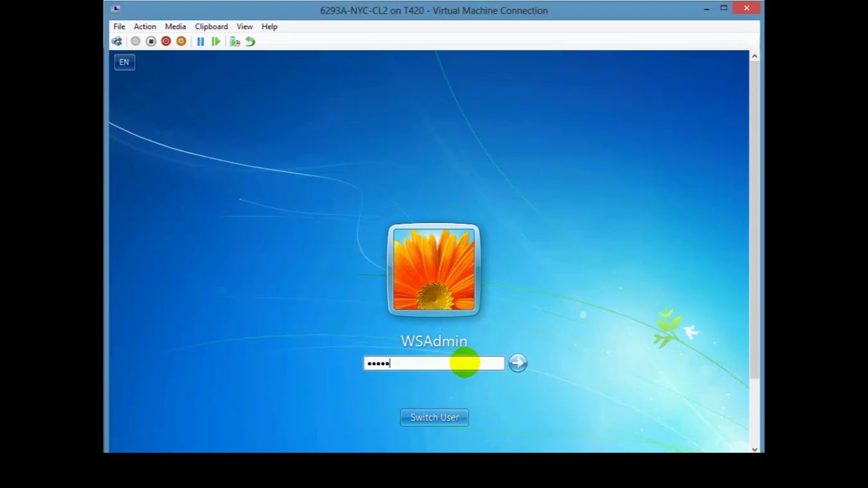This screenshot has width=868, height=488.
Task: Open the Media menu
Action: click(175, 26)
